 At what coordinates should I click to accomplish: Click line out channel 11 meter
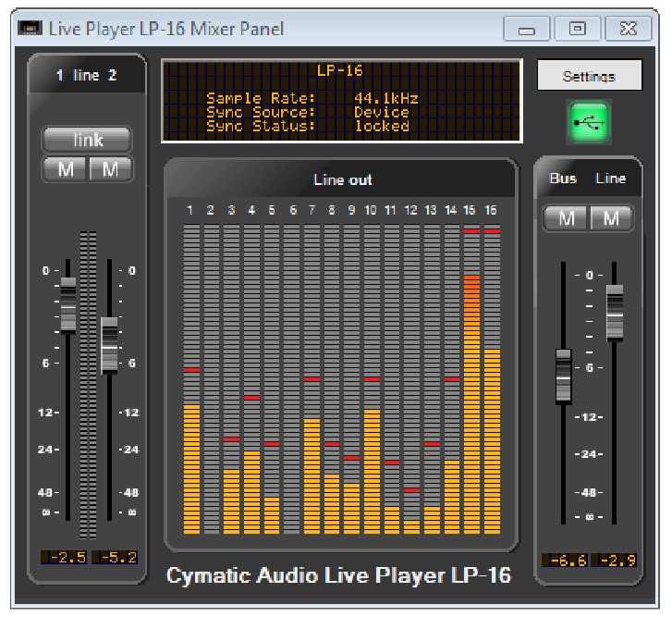pos(392,379)
